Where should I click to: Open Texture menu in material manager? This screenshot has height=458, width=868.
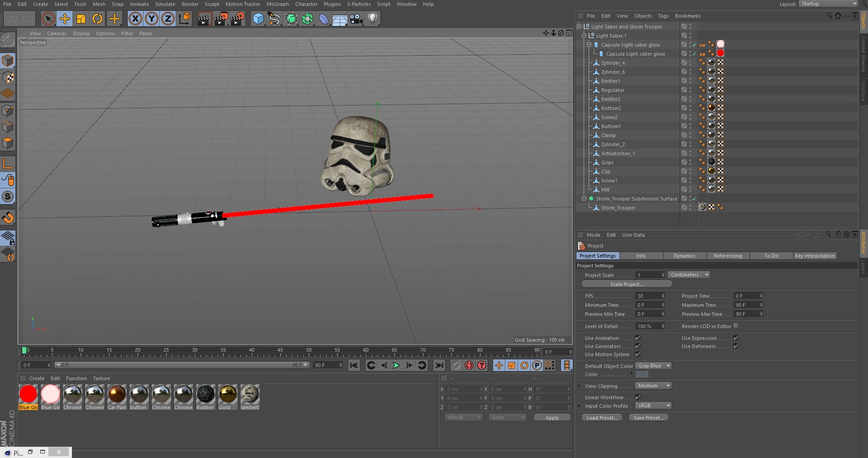coord(101,378)
